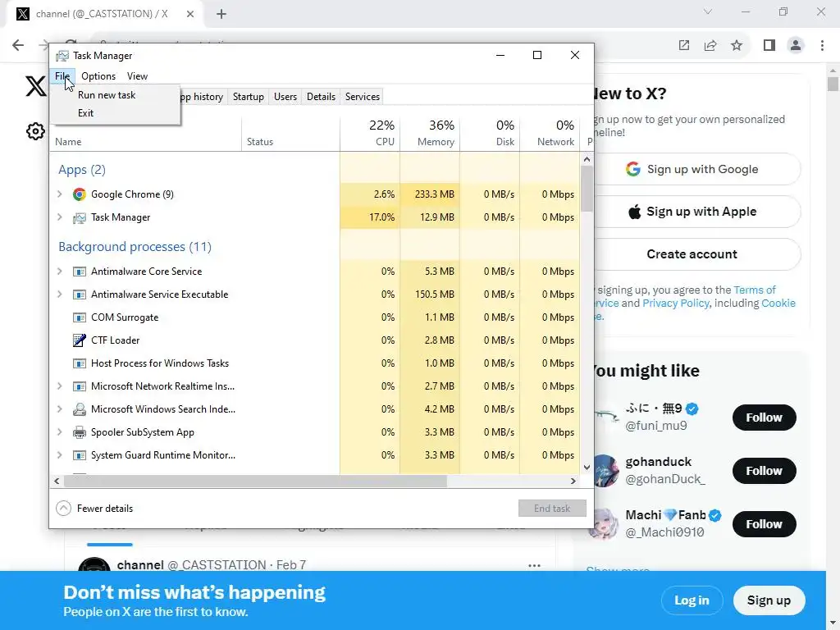Click Log in on the bottom banner
The width and height of the screenshot is (840, 630).
click(x=692, y=600)
